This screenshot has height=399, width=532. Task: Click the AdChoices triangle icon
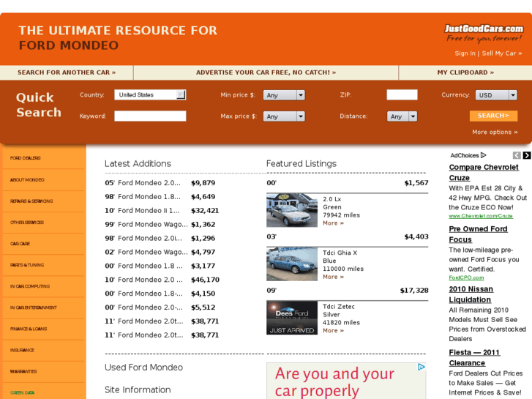484,155
